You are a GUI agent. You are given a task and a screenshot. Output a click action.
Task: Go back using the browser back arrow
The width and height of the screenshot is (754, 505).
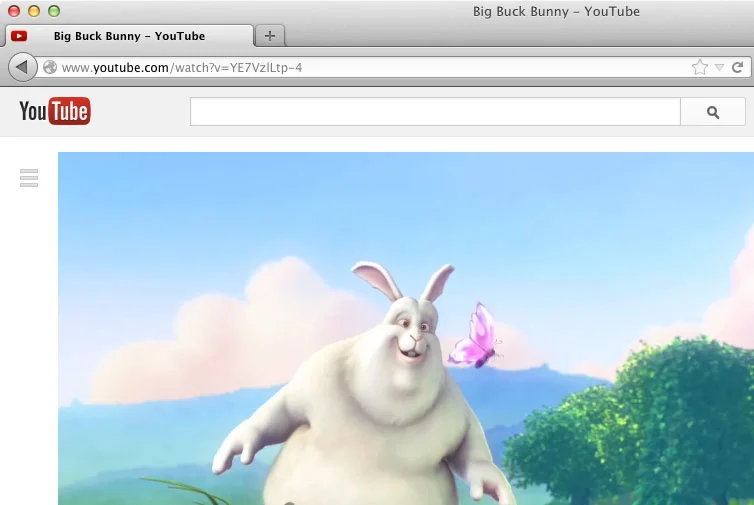point(22,68)
